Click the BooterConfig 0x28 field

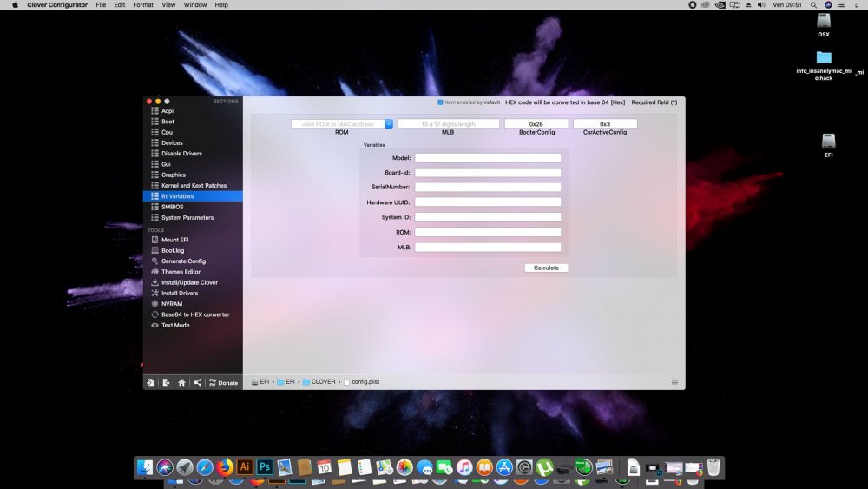click(536, 124)
